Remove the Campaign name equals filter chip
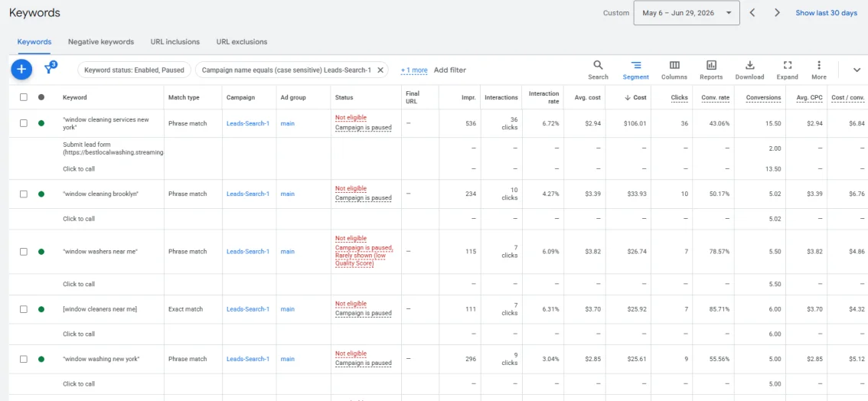 pos(380,70)
